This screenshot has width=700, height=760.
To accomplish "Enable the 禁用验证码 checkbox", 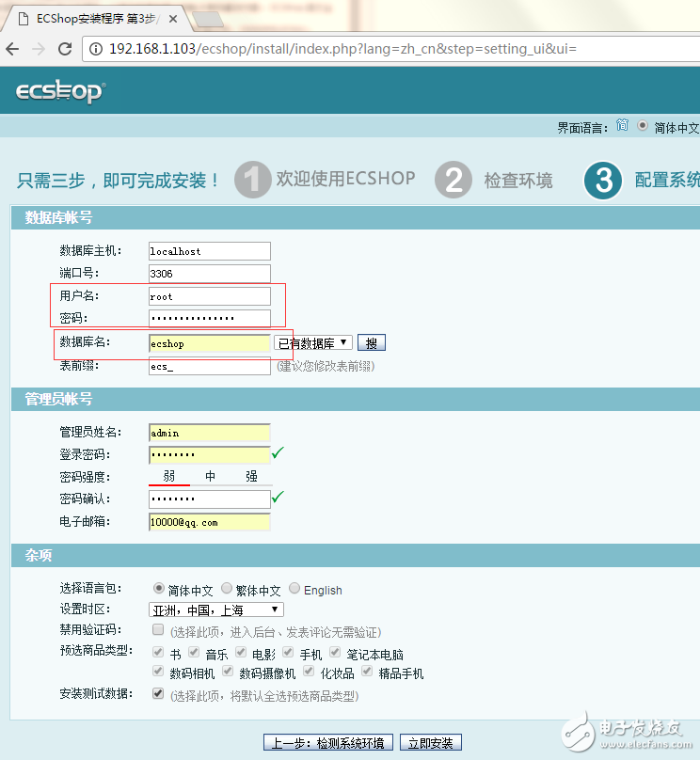I will click(x=158, y=629).
